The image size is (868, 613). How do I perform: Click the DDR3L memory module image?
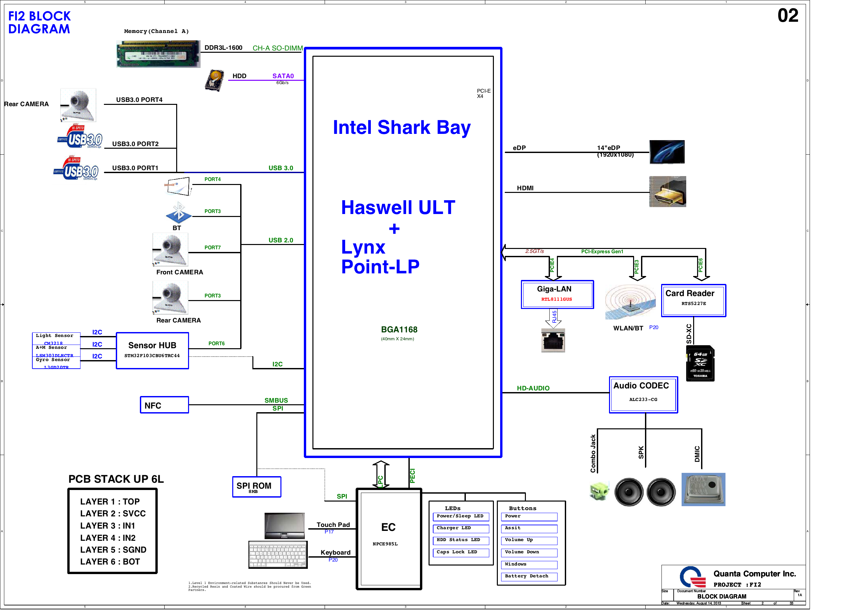click(x=158, y=54)
